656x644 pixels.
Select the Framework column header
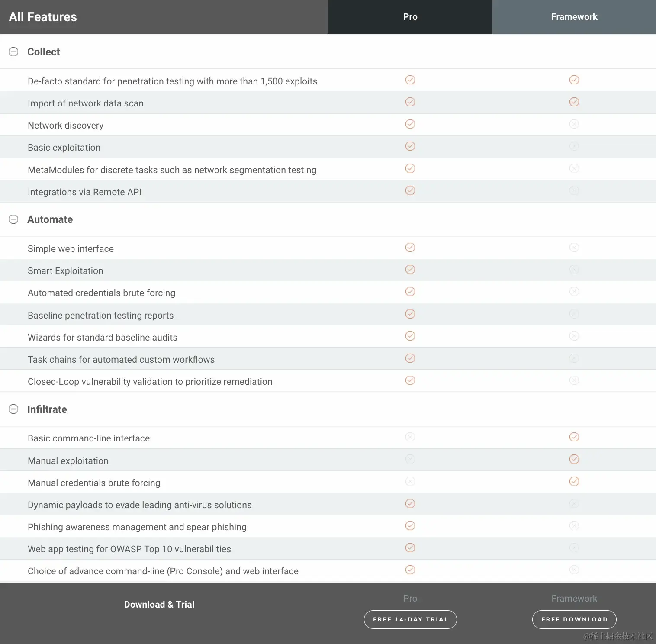(x=574, y=17)
